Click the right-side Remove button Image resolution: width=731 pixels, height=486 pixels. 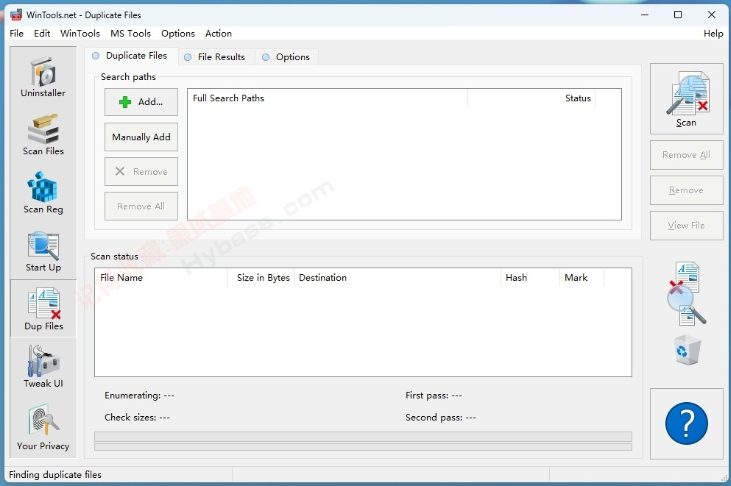pos(687,190)
